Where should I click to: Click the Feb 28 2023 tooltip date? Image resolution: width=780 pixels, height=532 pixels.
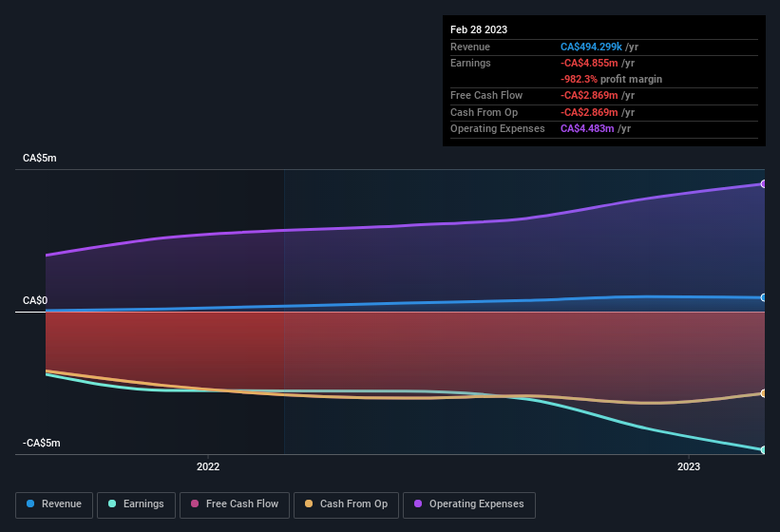pos(479,29)
